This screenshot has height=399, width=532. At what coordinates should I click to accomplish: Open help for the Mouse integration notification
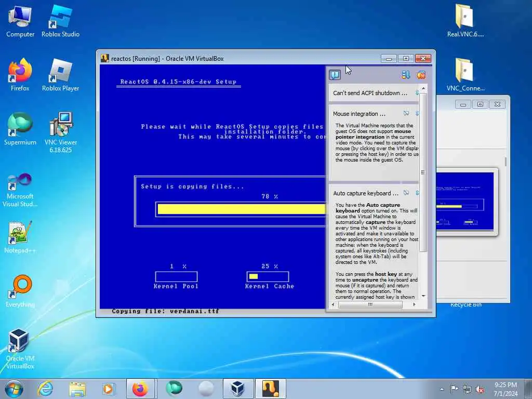(x=406, y=113)
